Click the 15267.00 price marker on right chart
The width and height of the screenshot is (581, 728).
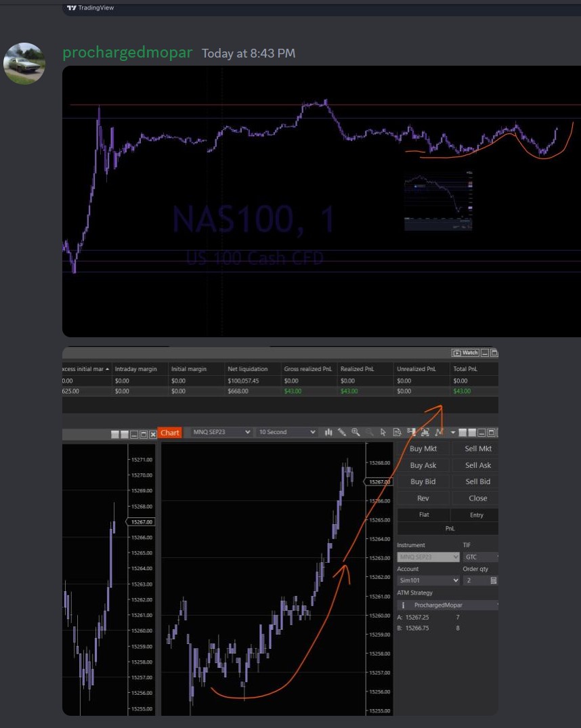pos(379,482)
